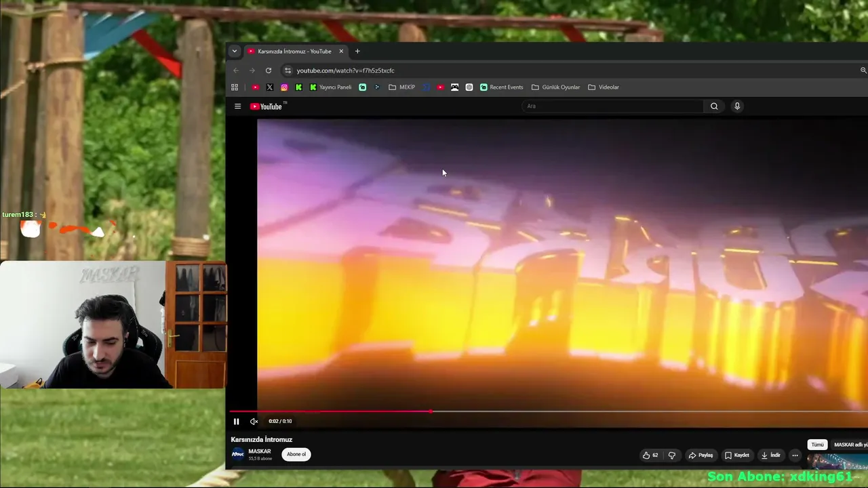Viewport: 868px width, 488px height.
Task: Open the X (Twitter) bookmark
Action: 270,87
